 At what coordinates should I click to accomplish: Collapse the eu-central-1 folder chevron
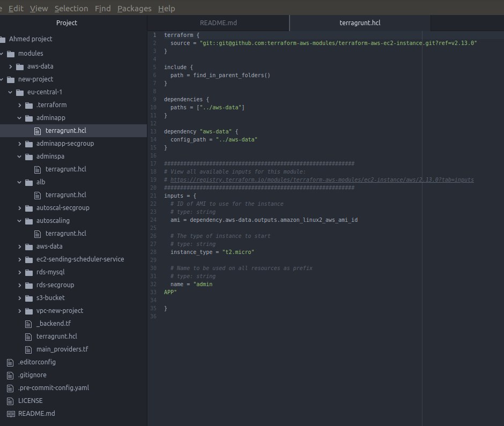10,92
